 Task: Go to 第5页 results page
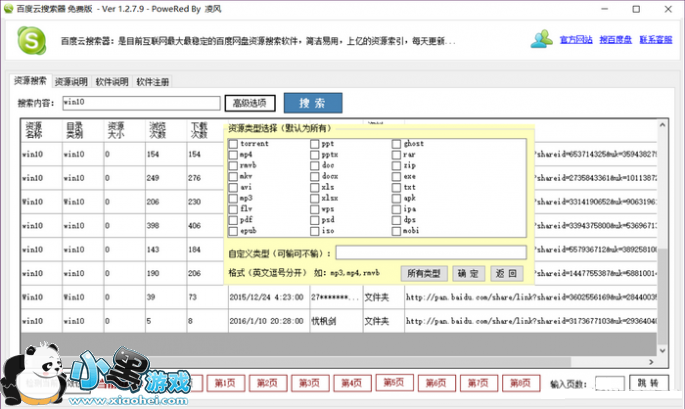pos(394,382)
